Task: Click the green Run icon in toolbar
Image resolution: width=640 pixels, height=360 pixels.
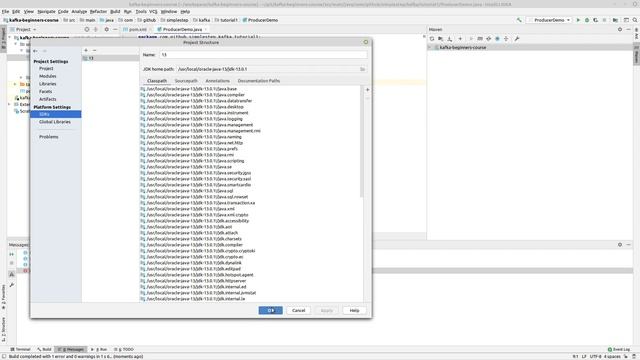Action: [x=578, y=20]
